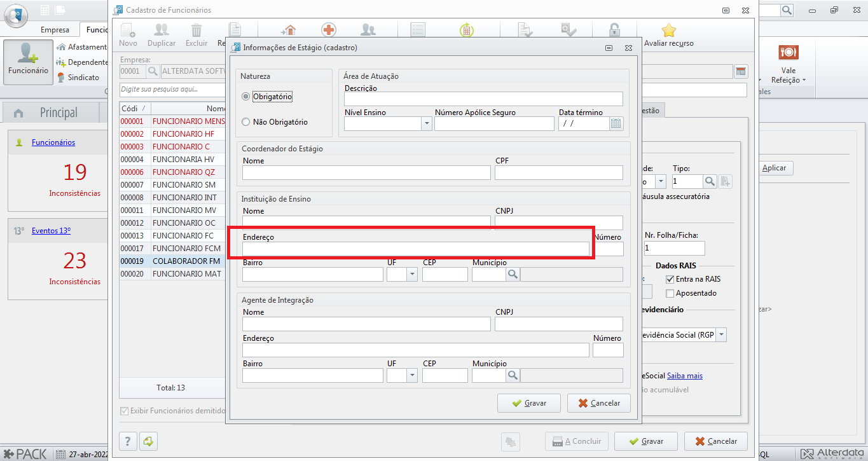
Task: Open Afastamento from the ribbon
Action: [x=81, y=47]
